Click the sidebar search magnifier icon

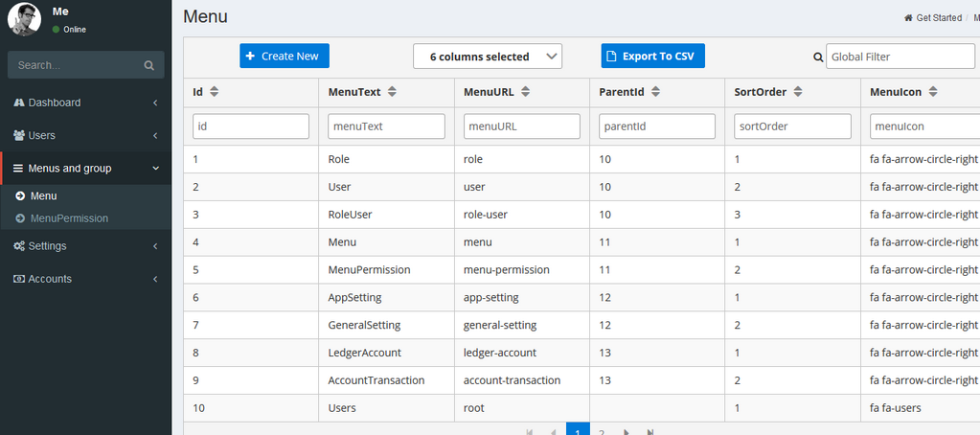click(149, 66)
